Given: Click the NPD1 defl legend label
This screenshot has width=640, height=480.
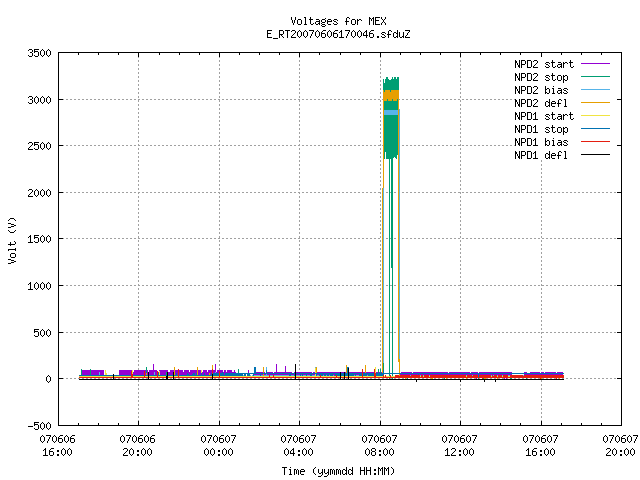Looking at the screenshot, I should coord(541,156).
